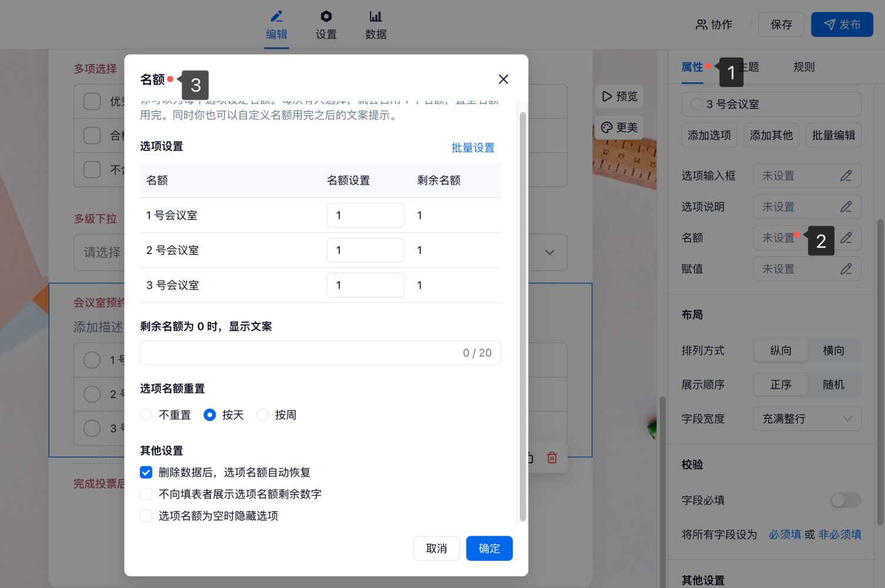Click 更美 palette button

tap(620, 128)
